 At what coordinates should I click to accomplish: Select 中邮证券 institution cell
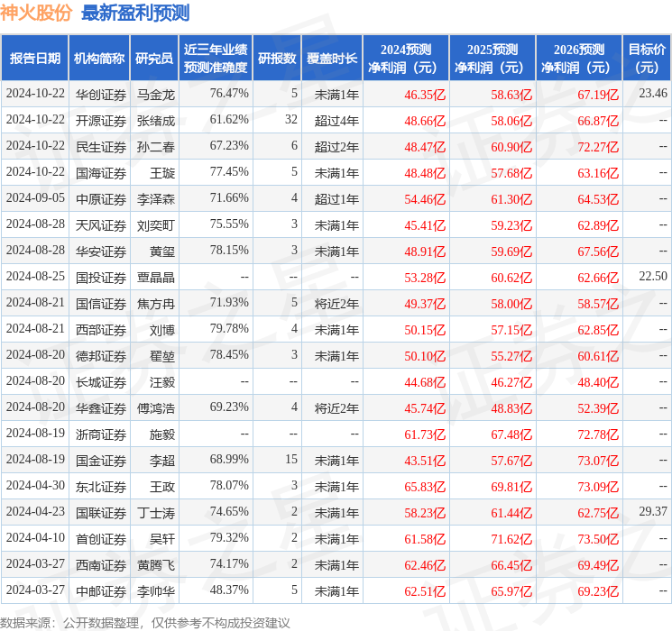tap(101, 590)
